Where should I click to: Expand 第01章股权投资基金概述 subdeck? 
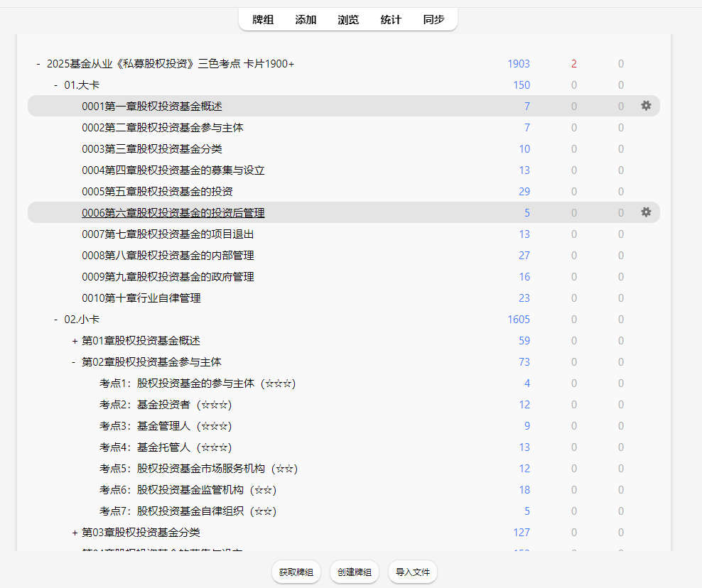click(74, 341)
